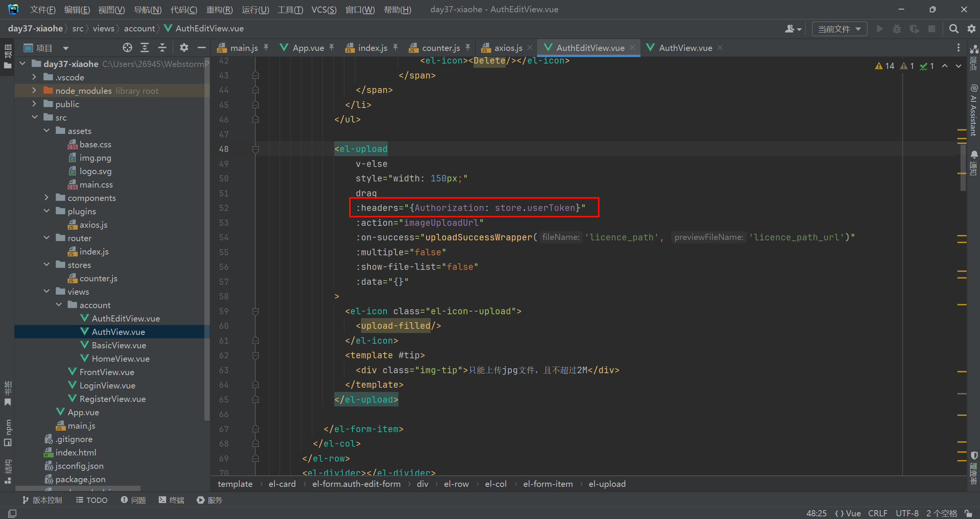Switch to the AuthView.vue tab
The width and height of the screenshot is (980, 519).
click(685, 48)
